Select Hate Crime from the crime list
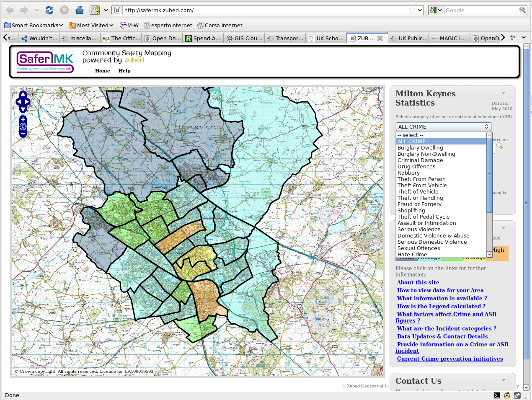Screen dimensions: 532x400 click(x=441, y=254)
